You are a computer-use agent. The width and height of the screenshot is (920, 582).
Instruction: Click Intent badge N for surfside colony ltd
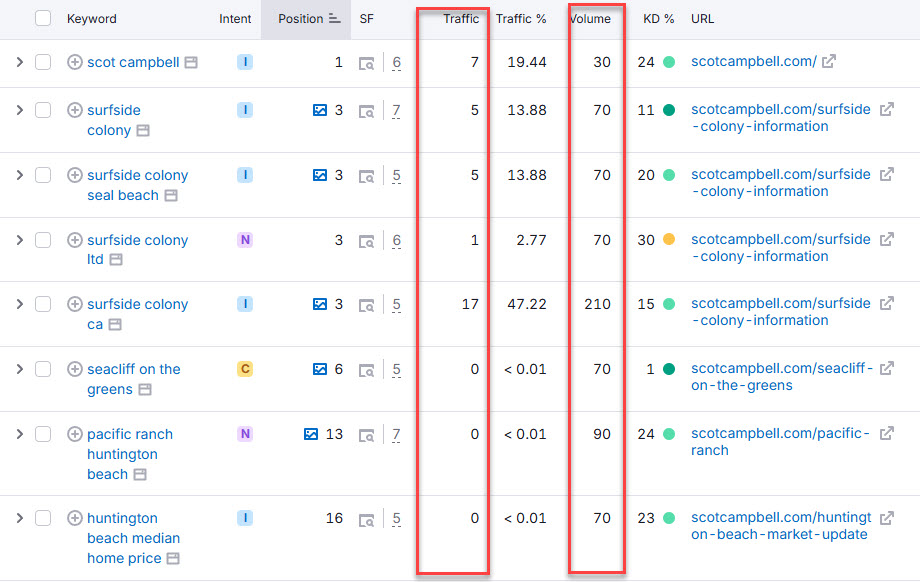point(245,240)
